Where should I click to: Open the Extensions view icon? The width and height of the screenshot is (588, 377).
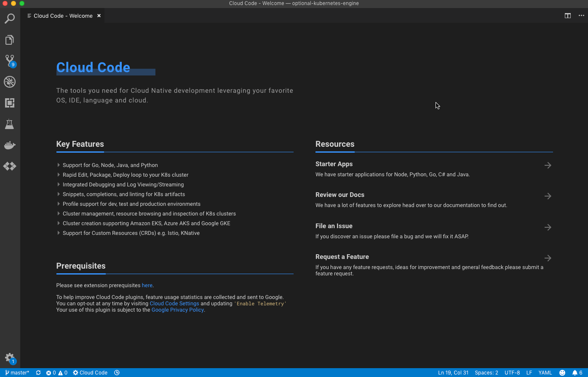[x=10, y=103]
